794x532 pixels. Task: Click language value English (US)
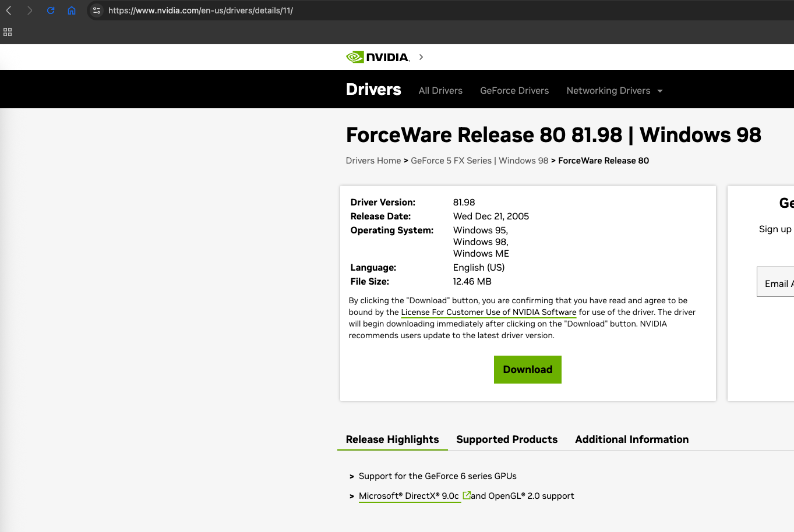[479, 268]
